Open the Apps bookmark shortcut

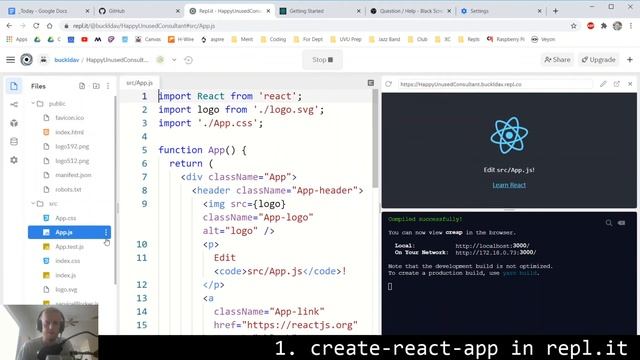[x=17, y=39]
